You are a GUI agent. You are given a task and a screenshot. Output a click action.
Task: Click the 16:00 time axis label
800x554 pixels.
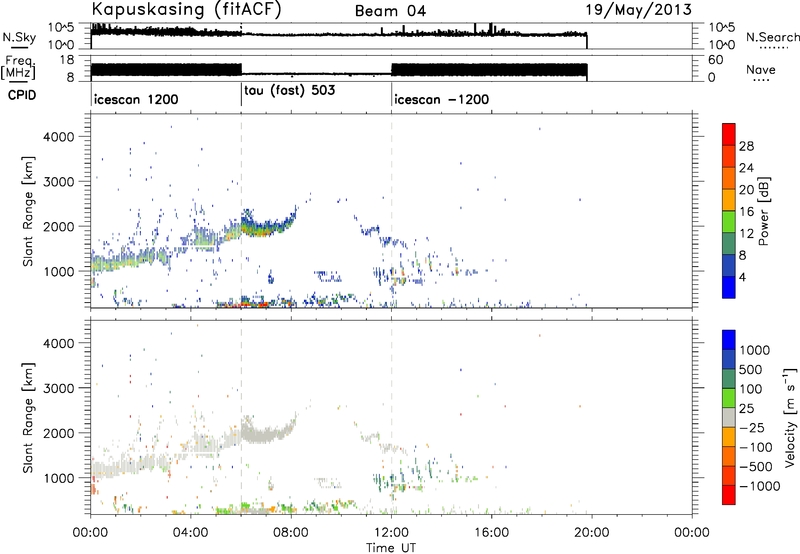(491, 533)
